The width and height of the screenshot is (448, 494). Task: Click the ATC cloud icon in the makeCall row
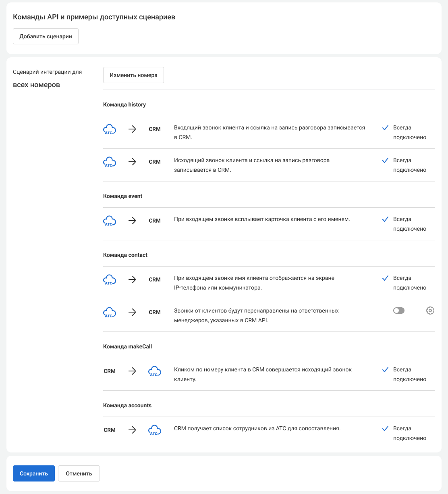pyautogui.click(x=155, y=371)
